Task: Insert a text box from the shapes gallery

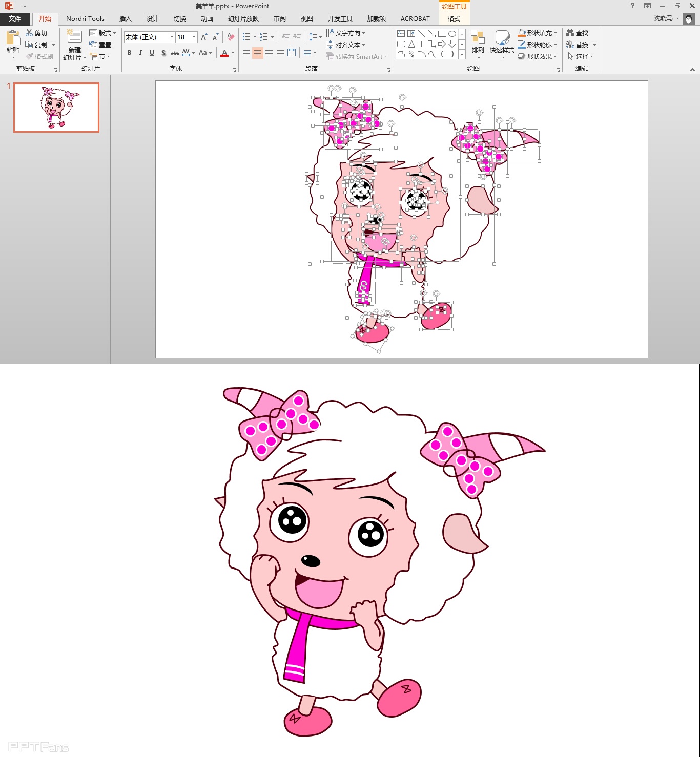Action: (x=401, y=34)
